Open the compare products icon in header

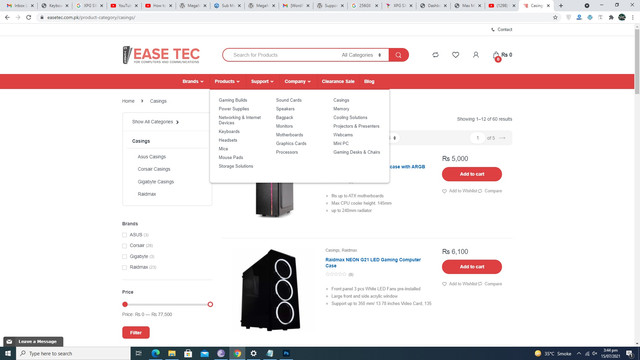[436, 55]
